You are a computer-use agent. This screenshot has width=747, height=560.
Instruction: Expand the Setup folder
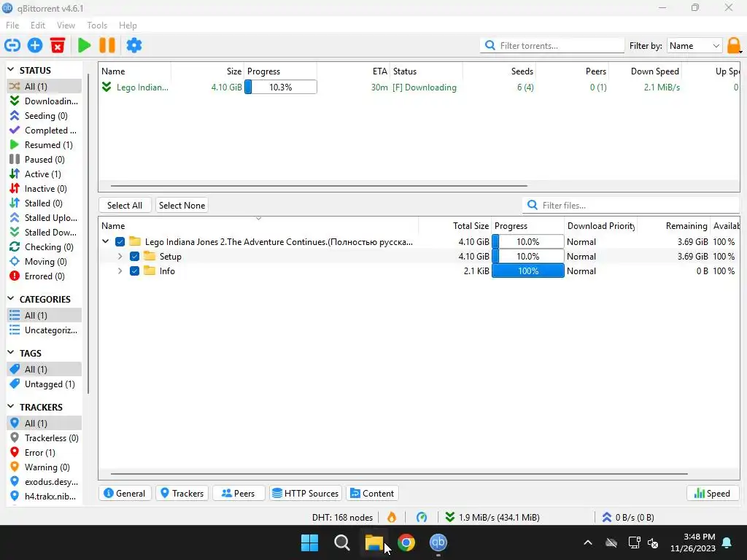click(x=120, y=256)
